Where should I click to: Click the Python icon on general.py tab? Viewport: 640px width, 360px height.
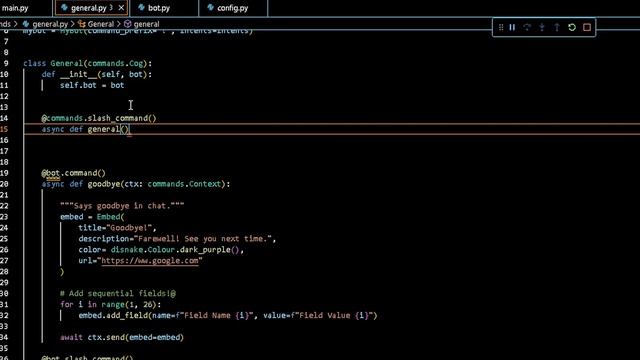pos(64,8)
